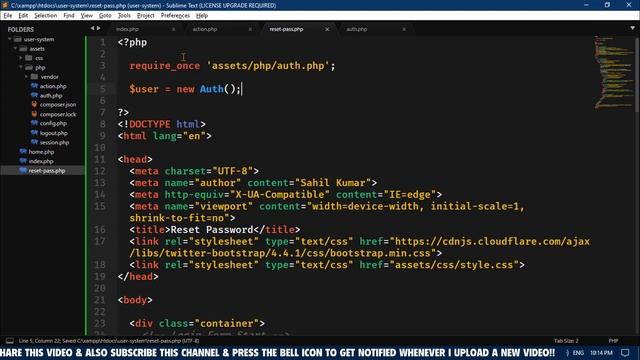Click line number 11 in gutter
Image resolution: width=640 pixels, height=360 pixels.
coord(100,159)
